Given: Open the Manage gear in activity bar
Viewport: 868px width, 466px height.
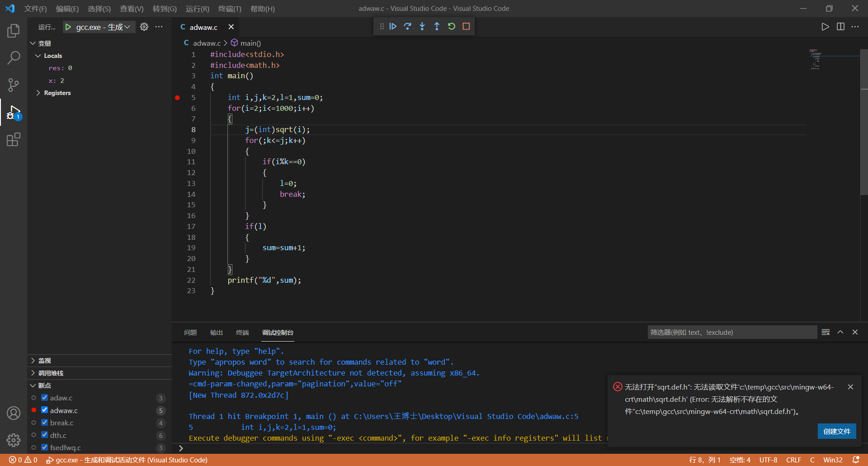Looking at the screenshot, I should pos(14,440).
